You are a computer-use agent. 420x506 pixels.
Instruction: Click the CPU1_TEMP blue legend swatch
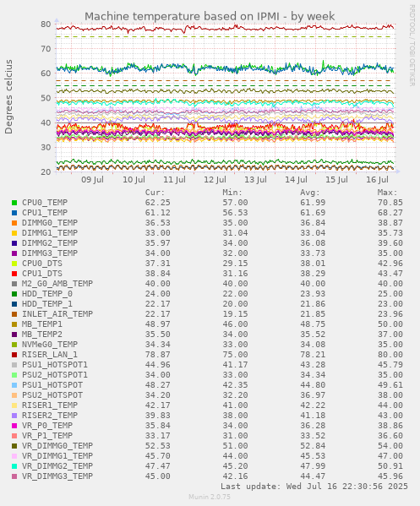pos(14,213)
